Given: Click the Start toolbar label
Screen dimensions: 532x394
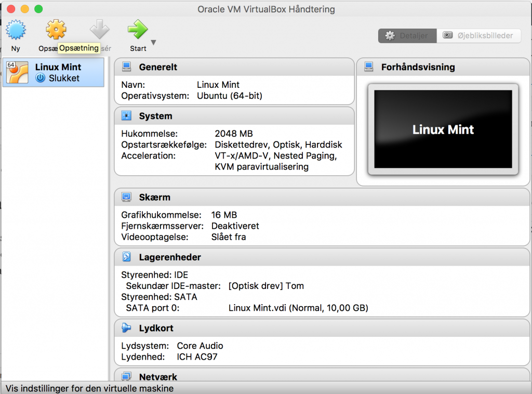Looking at the screenshot, I should 138,48.
